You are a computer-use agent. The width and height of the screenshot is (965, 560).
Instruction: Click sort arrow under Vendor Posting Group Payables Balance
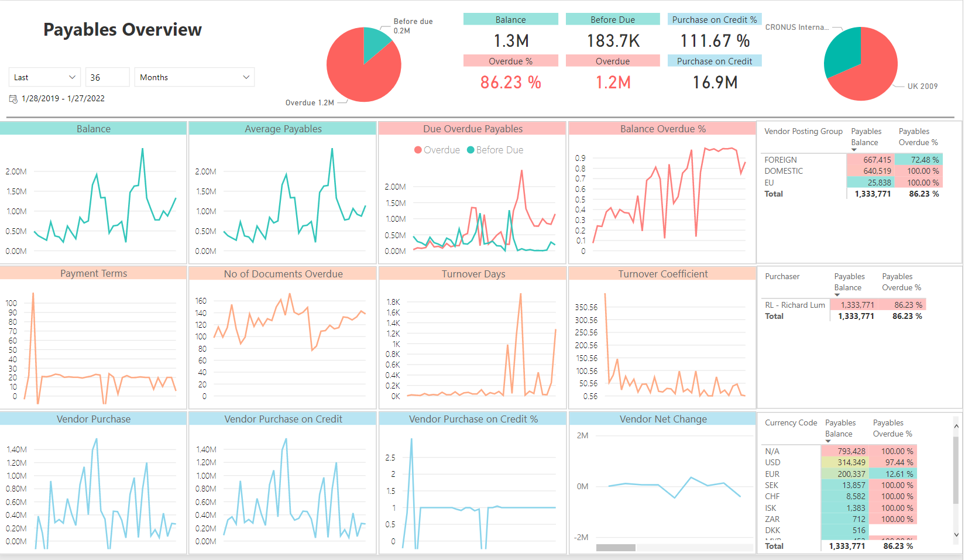pos(854,150)
